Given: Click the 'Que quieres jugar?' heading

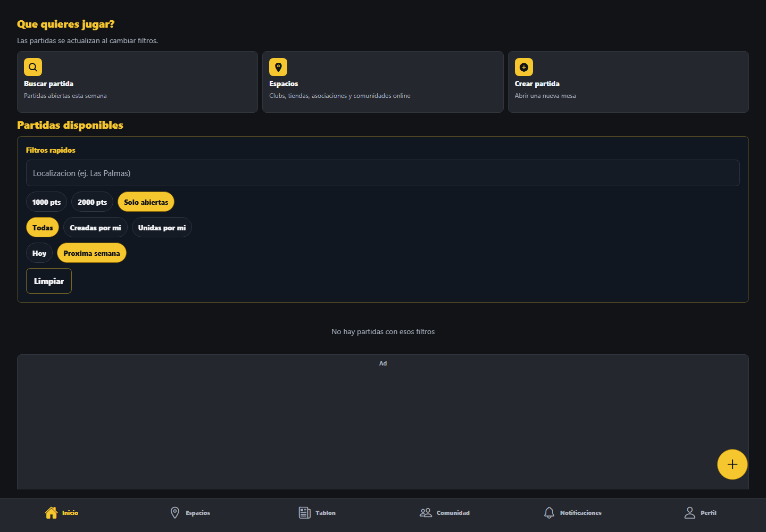Looking at the screenshot, I should pos(66,24).
